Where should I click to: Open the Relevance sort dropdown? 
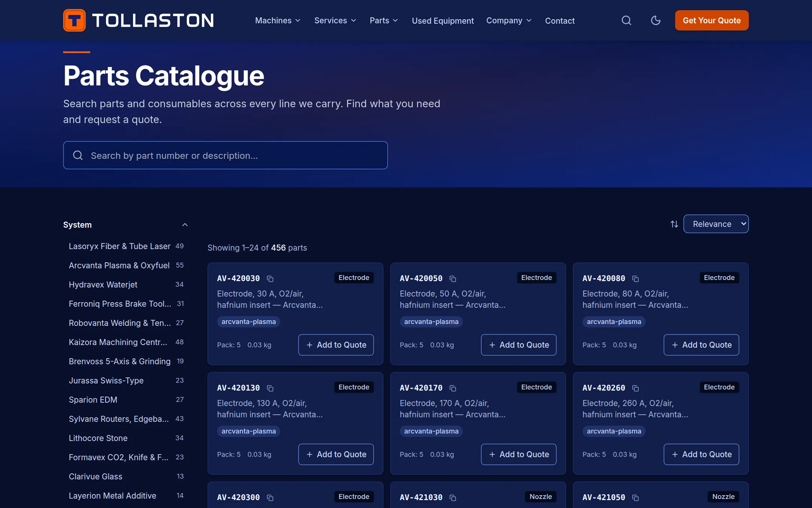[x=716, y=224]
